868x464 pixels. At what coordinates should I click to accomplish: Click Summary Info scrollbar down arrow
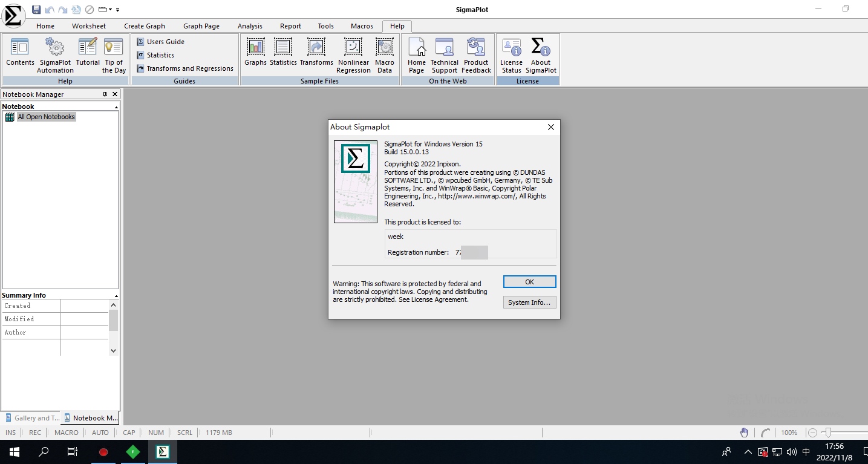click(113, 350)
